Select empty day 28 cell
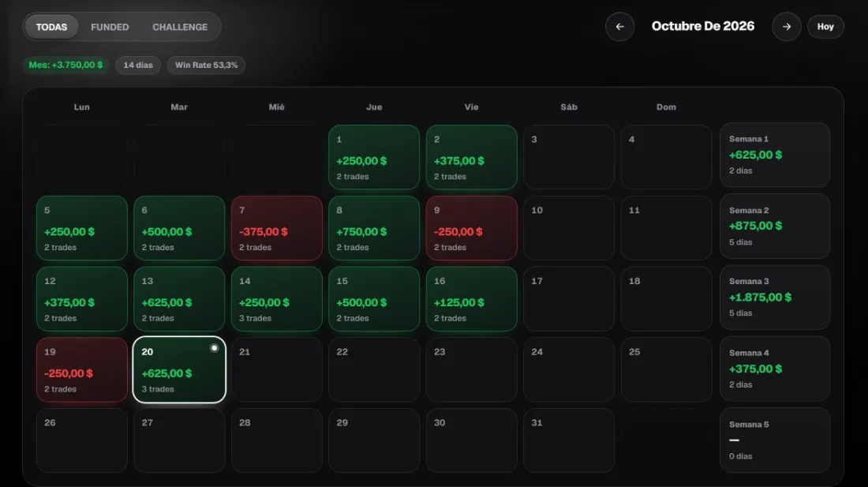Viewport: 868px width, 487px height. [276, 440]
